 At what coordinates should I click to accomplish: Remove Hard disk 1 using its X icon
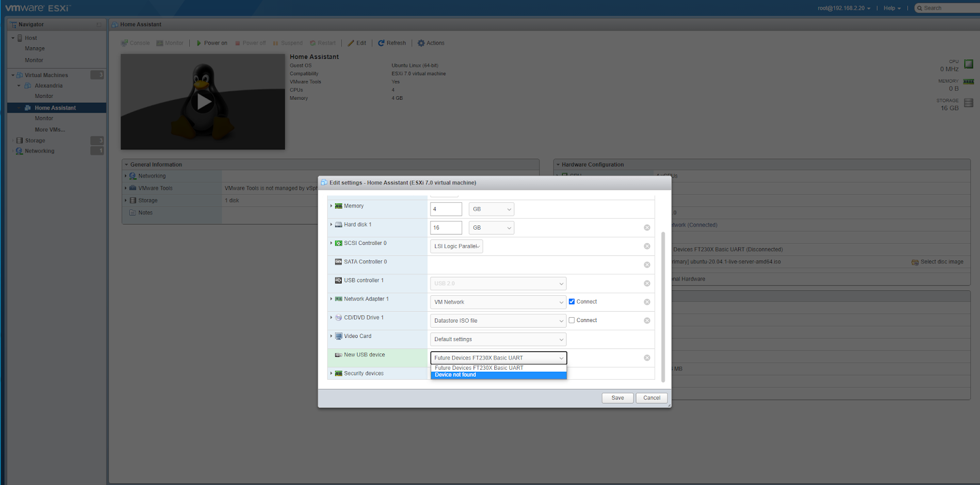[647, 228]
